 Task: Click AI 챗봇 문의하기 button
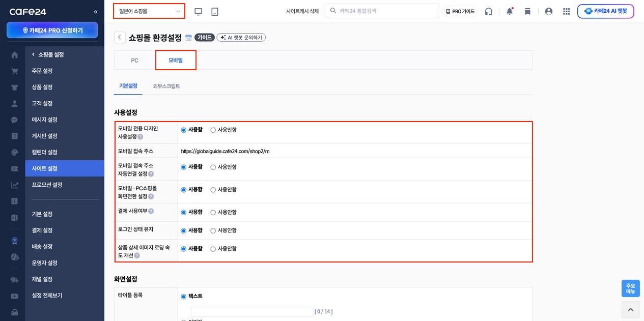click(x=241, y=38)
